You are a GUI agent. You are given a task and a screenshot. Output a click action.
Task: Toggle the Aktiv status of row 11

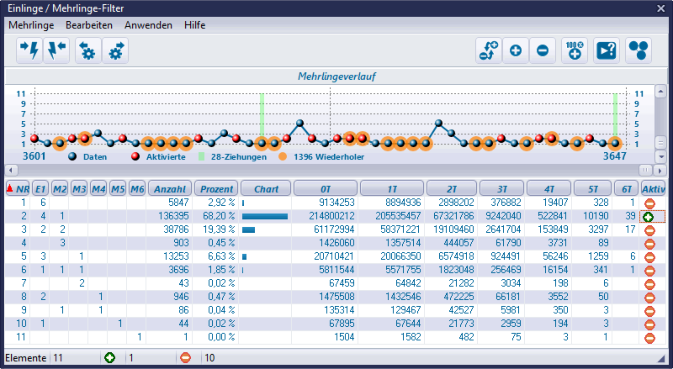[650, 338]
